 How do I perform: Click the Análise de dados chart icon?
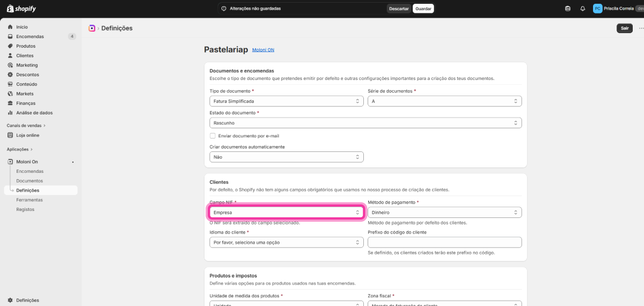click(10, 113)
